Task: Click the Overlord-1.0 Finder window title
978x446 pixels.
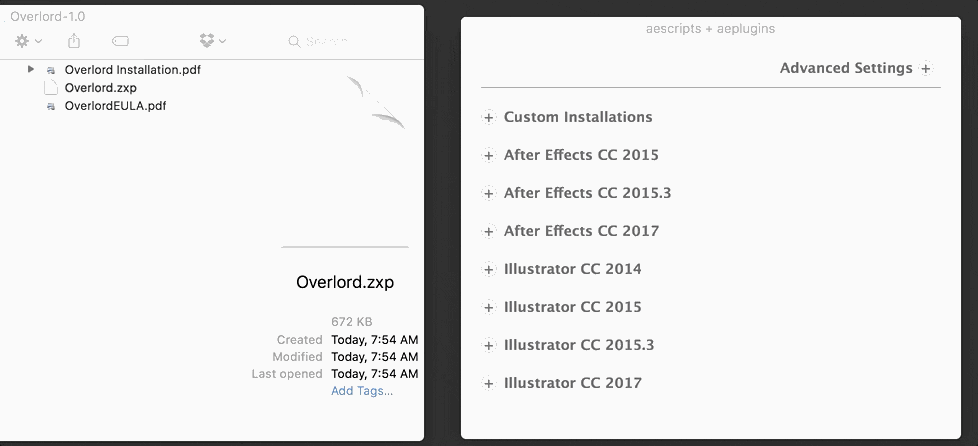Action: 47,17
